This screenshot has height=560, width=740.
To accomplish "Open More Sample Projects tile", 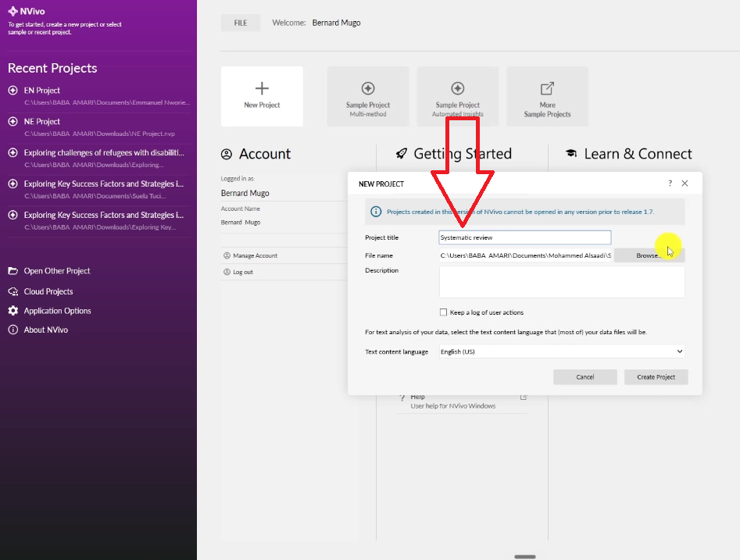I will [x=547, y=96].
